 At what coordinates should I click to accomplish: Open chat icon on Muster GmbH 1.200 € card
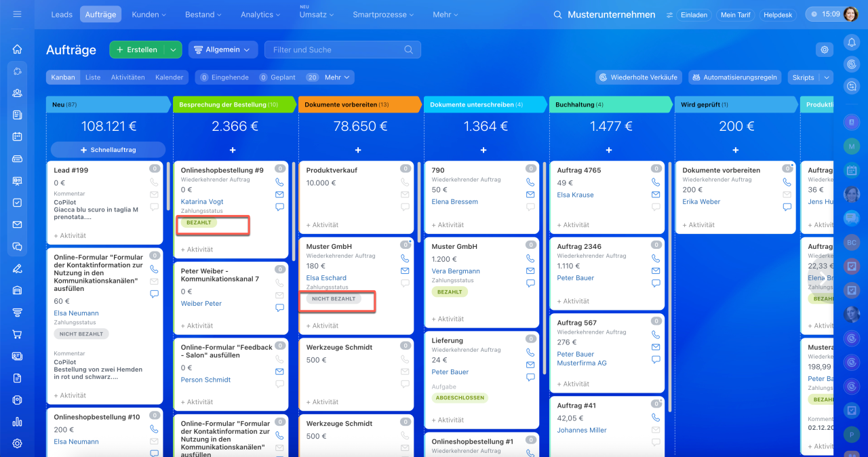click(x=530, y=283)
